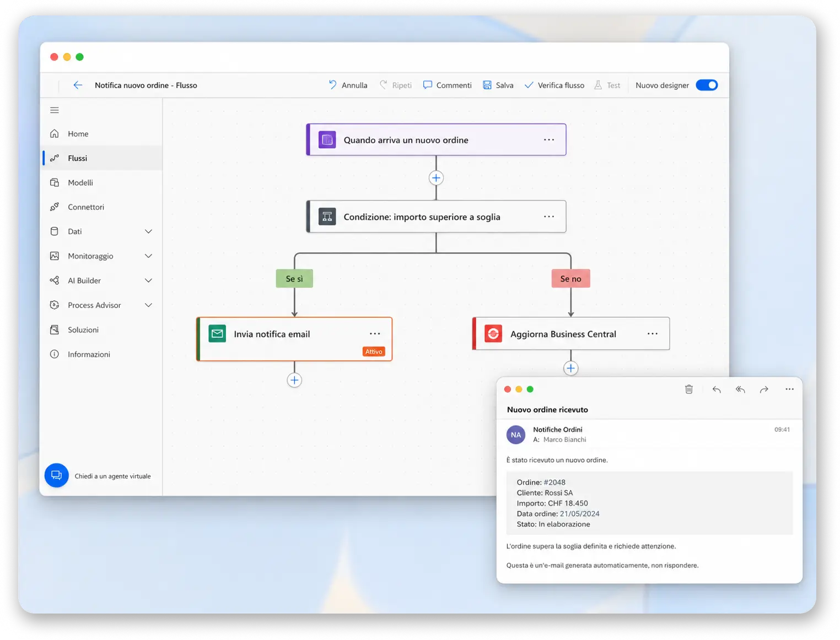This screenshot has width=840, height=640.
Task: Click the Cliente: Rossi SA line
Action: click(545, 492)
